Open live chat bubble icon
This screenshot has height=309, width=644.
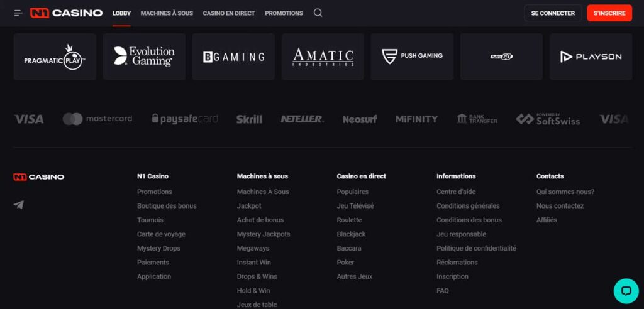click(x=626, y=291)
